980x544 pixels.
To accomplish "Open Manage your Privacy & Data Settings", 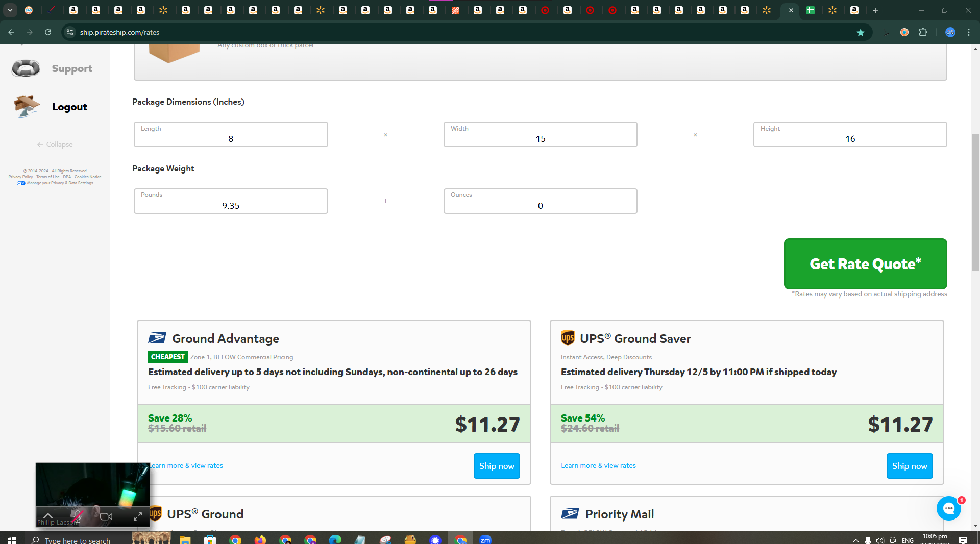I will [60, 183].
